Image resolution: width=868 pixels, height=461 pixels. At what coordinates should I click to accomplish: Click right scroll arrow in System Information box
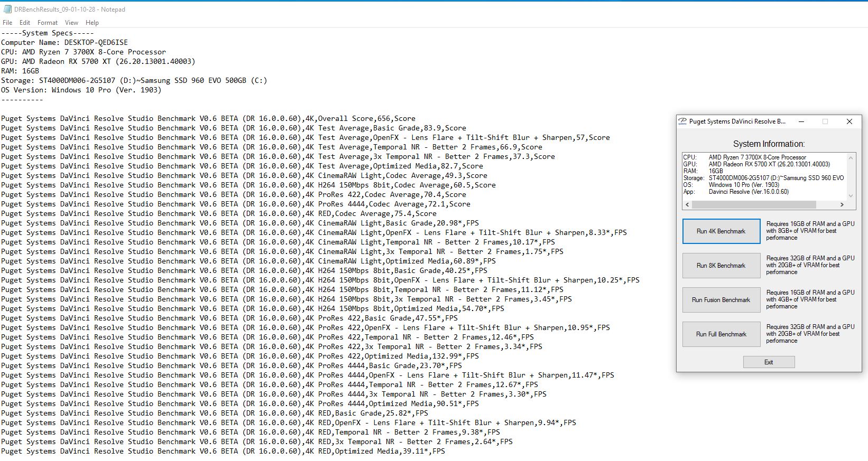pos(842,204)
